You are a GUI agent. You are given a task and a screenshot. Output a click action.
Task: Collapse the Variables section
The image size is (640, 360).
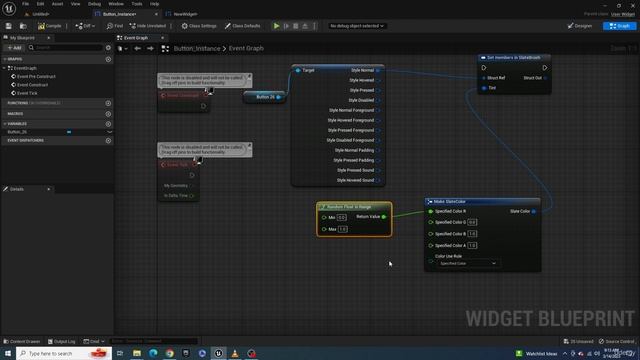4,124
